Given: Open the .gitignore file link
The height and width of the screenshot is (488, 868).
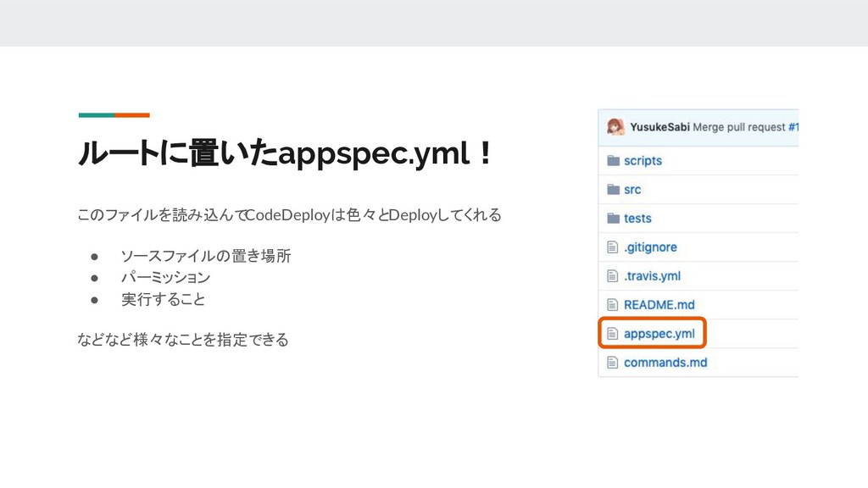Looking at the screenshot, I should 650,247.
